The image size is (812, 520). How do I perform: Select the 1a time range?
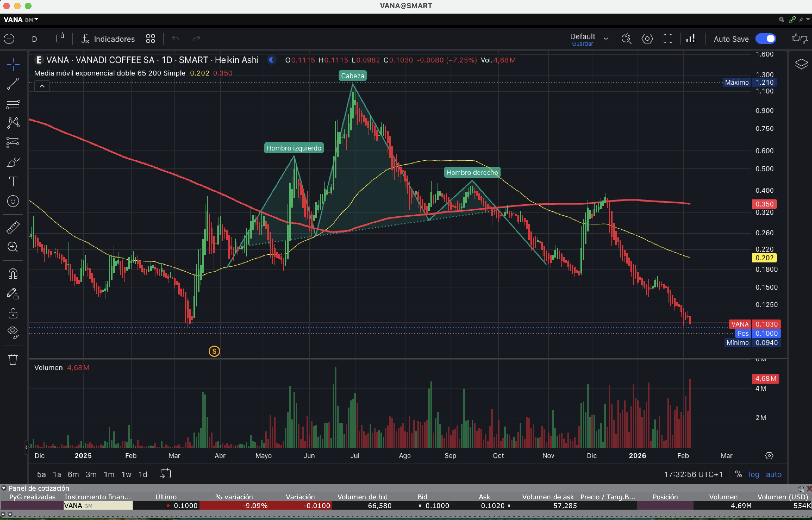57,474
